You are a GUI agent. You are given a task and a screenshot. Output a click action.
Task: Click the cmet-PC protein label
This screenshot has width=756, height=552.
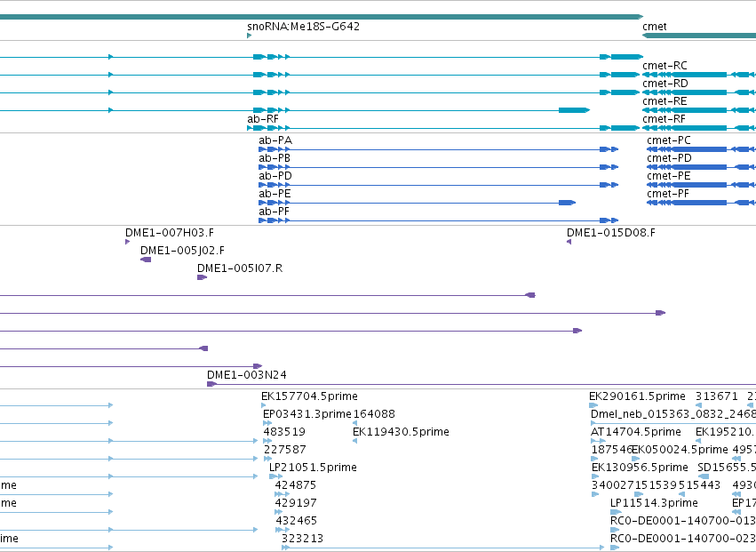click(669, 140)
